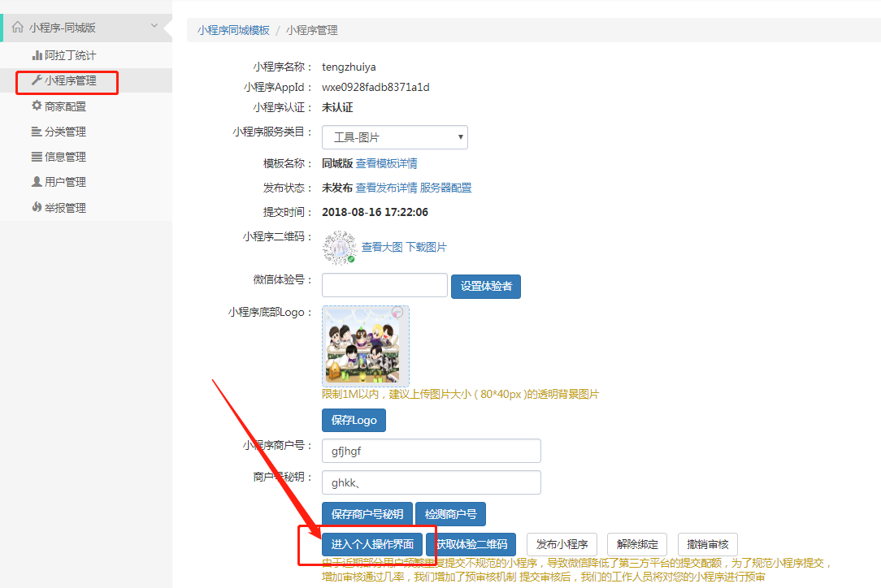Click the bar chart icon for 阿拉丁统计
Image resolution: width=881 pixels, height=588 pixels.
point(37,55)
